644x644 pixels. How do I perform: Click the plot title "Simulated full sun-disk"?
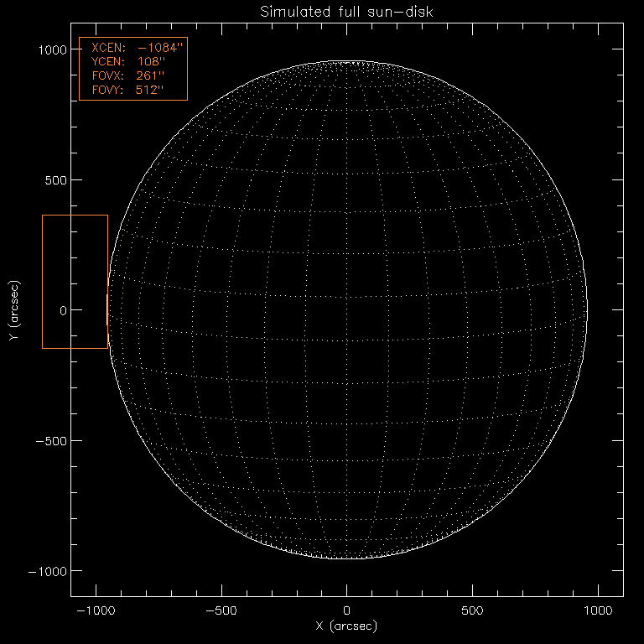(x=346, y=12)
